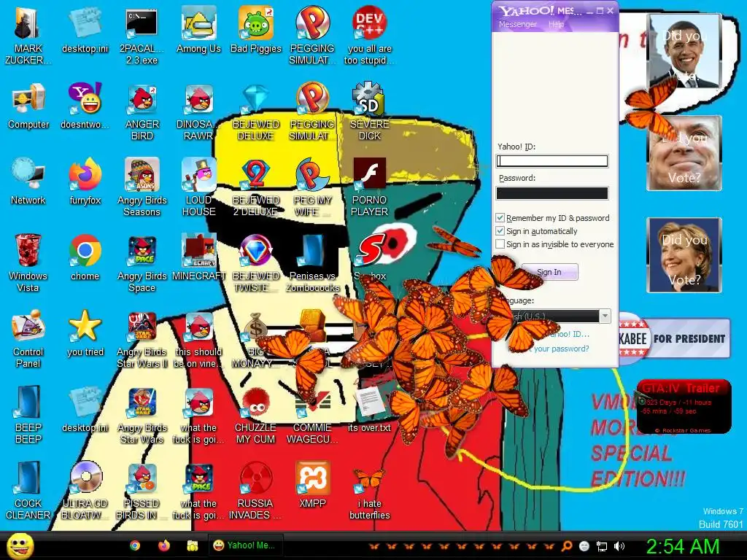Open the ANGER BIRD shortcut

tap(142, 112)
